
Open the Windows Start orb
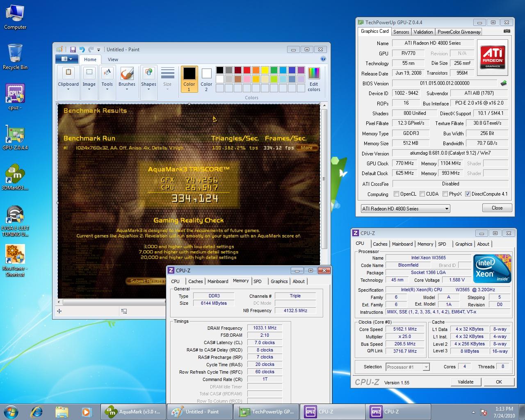pos(11,412)
